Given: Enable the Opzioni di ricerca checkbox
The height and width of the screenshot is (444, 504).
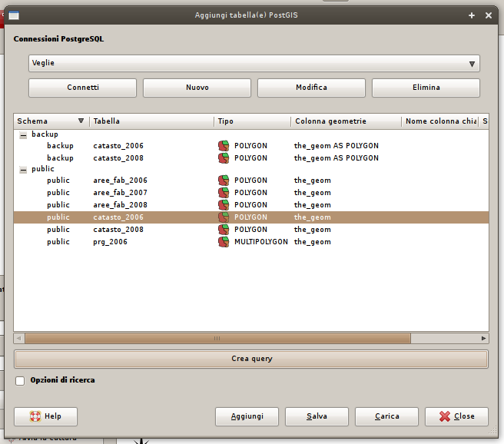Looking at the screenshot, I should [x=20, y=381].
